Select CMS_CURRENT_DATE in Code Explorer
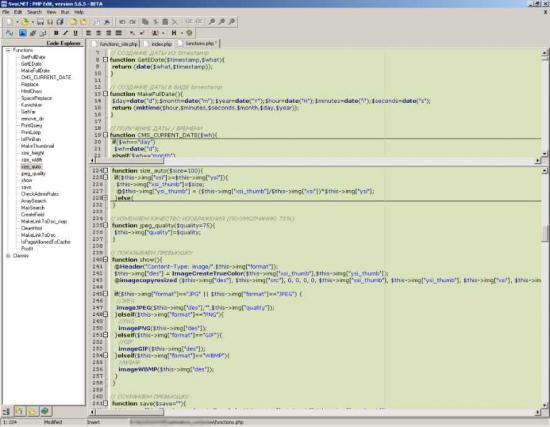The width and height of the screenshot is (550, 427). (46, 77)
